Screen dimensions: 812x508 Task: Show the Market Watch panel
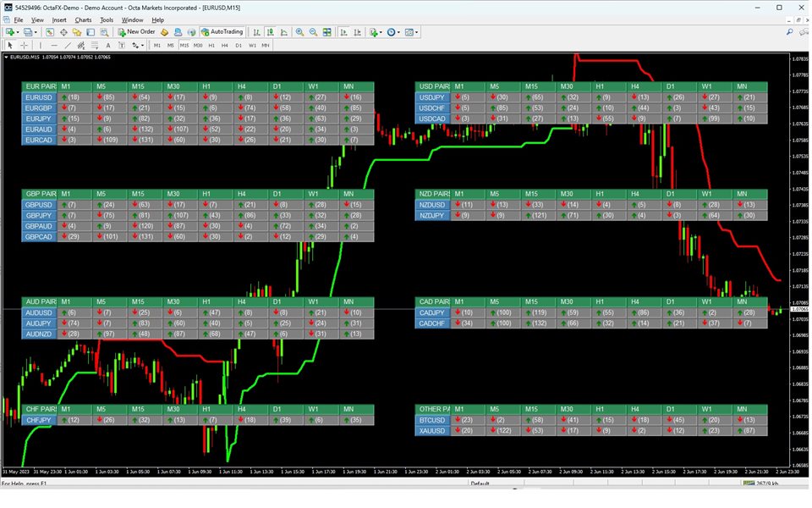tap(50, 32)
